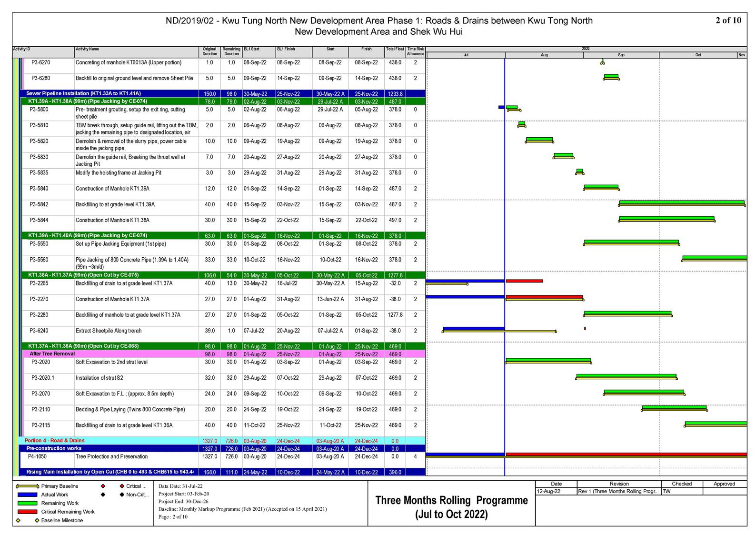Image resolution: width=756 pixels, height=535 pixels.
Task: Click the Oct month header in timeline
Action: 698,55
